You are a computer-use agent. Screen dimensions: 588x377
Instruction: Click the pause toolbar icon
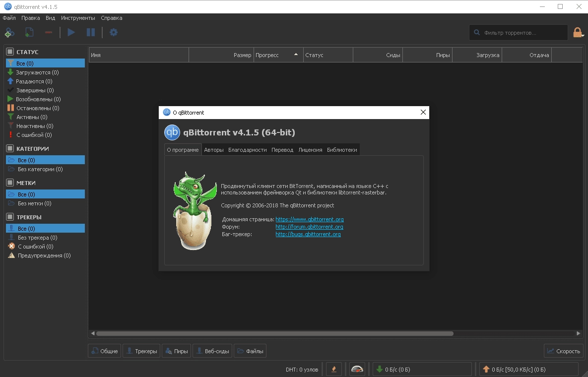point(91,33)
